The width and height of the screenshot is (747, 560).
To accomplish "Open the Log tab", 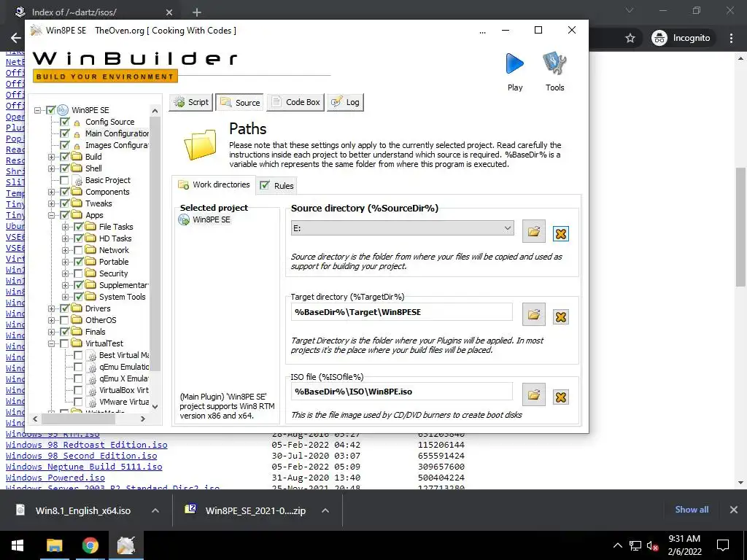I will tap(345, 102).
